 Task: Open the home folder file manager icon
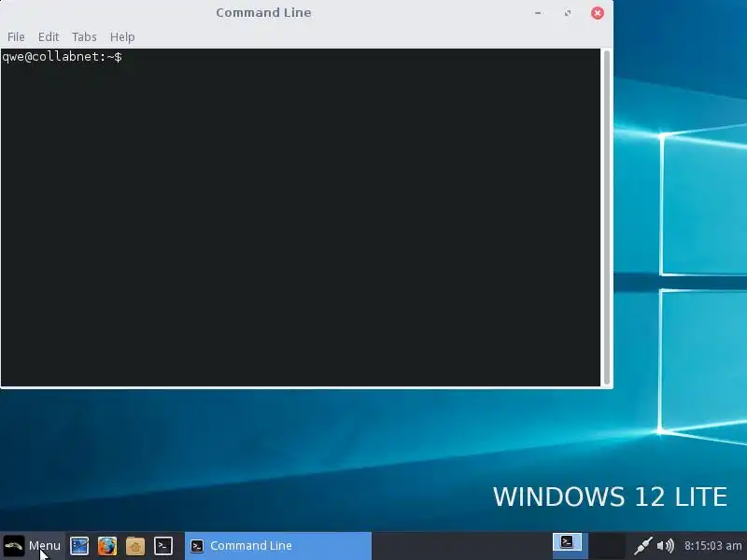pos(135,546)
